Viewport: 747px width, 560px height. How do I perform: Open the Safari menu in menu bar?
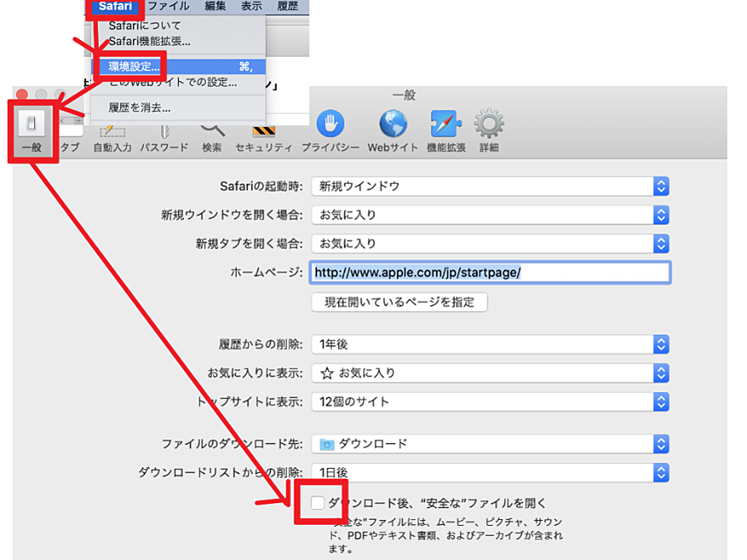point(115,6)
